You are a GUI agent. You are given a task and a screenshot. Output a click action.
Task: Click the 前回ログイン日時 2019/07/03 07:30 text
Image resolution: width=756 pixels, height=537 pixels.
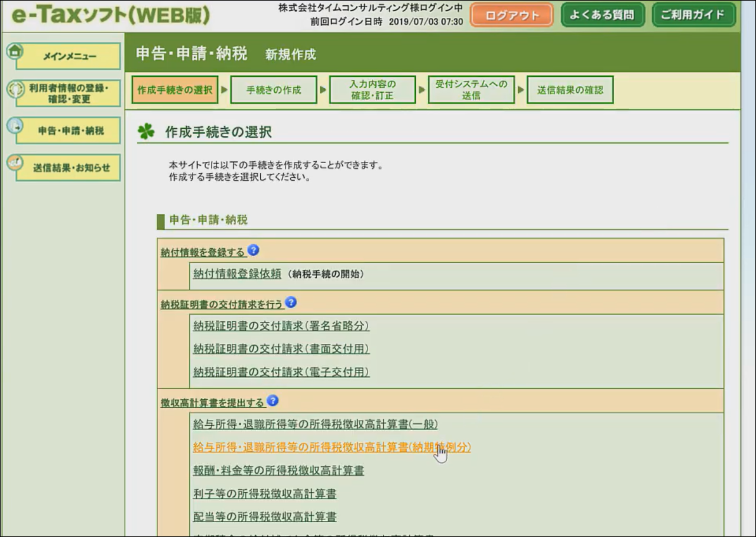(387, 22)
